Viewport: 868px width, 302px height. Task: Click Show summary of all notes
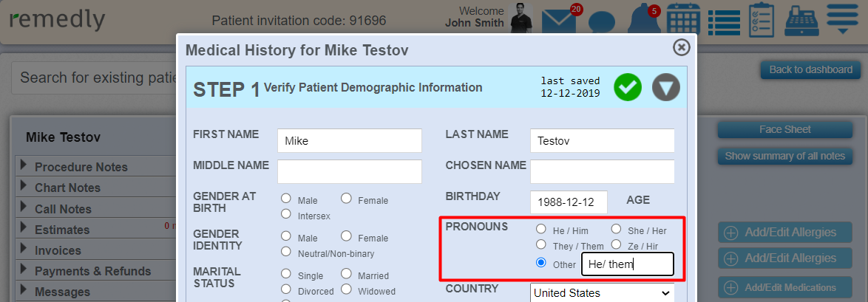tap(785, 156)
